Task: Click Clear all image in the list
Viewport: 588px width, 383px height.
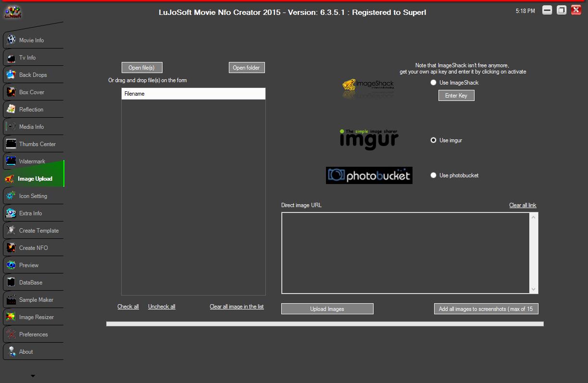Action: [237, 307]
